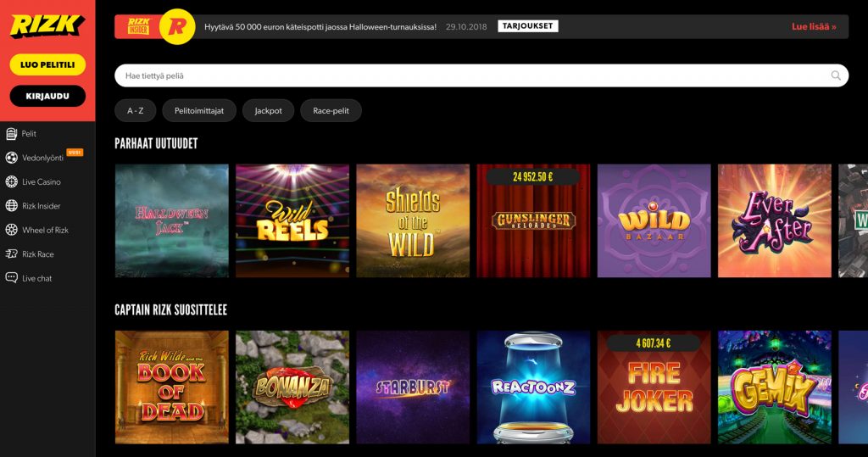Viewport: 868px width, 457px height.
Task: Follow the Lue lisää link
Action: 814,26
